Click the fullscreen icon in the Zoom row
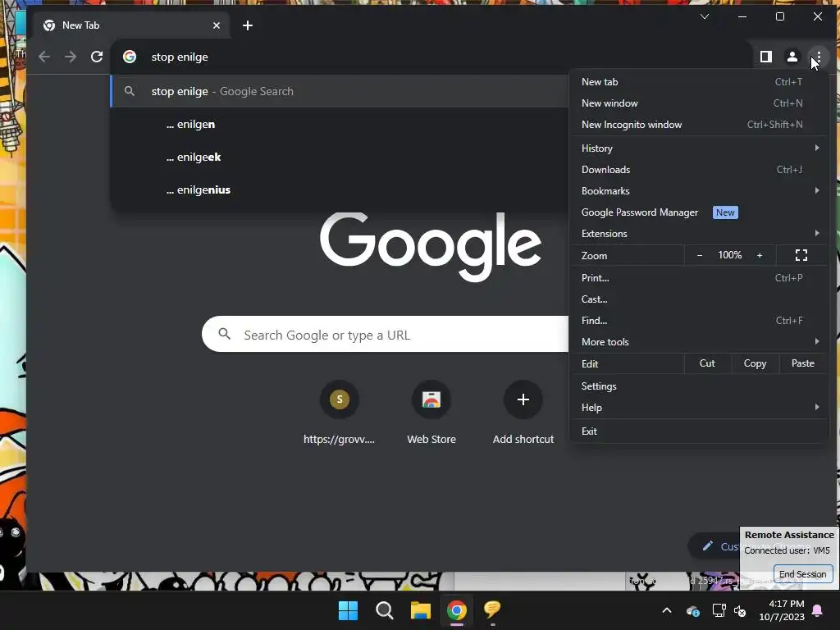The width and height of the screenshot is (840, 630). (x=801, y=256)
